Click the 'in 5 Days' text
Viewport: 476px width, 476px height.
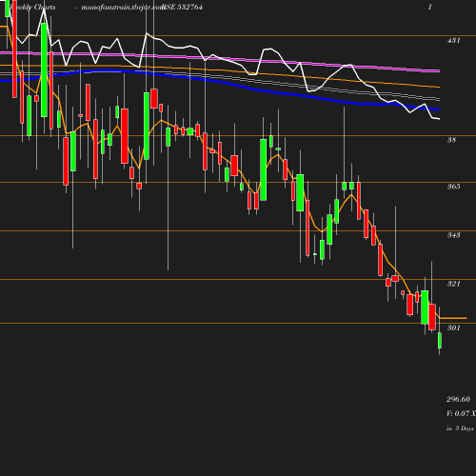click(x=460, y=428)
